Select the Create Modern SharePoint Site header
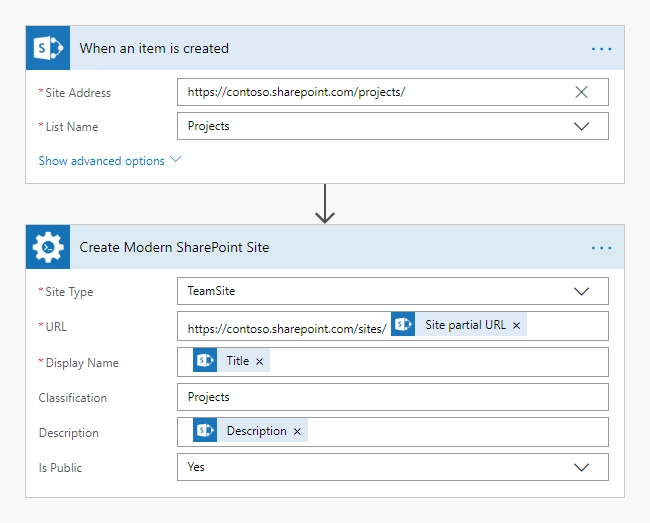Viewport: 650px width, 523px height. click(325, 247)
